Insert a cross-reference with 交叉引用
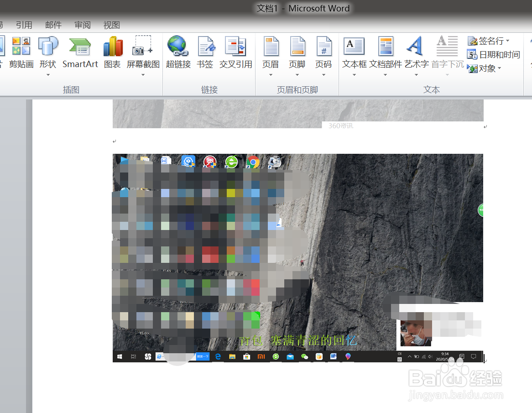The image size is (532, 413). pos(235,53)
